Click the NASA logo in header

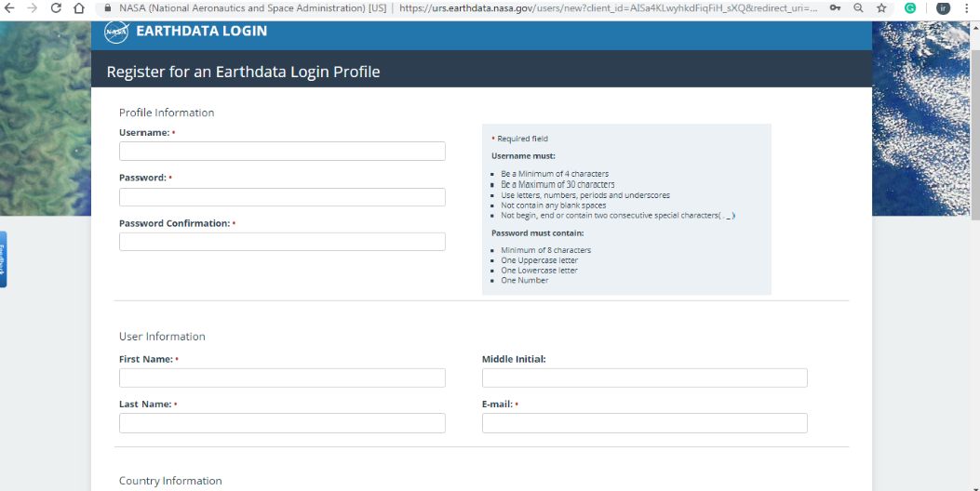[x=116, y=33]
